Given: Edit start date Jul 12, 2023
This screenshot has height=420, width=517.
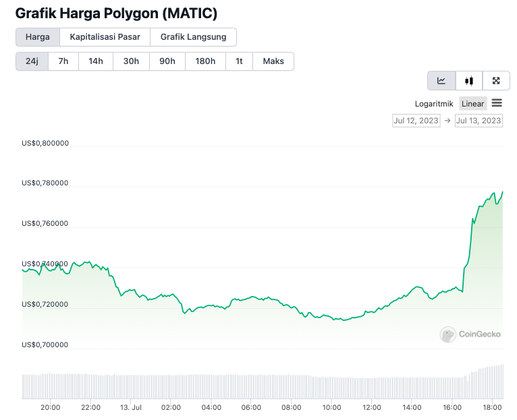Looking at the screenshot, I should pyautogui.click(x=416, y=121).
